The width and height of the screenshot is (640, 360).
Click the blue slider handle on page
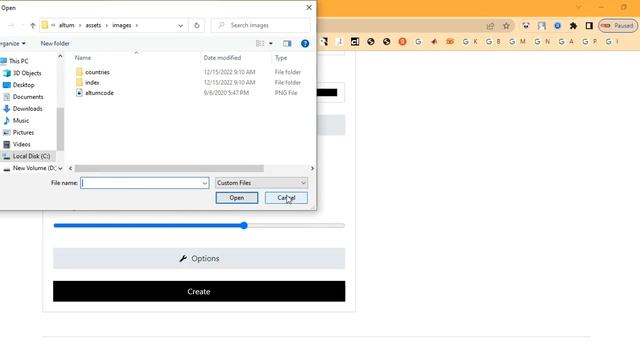point(244,225)
